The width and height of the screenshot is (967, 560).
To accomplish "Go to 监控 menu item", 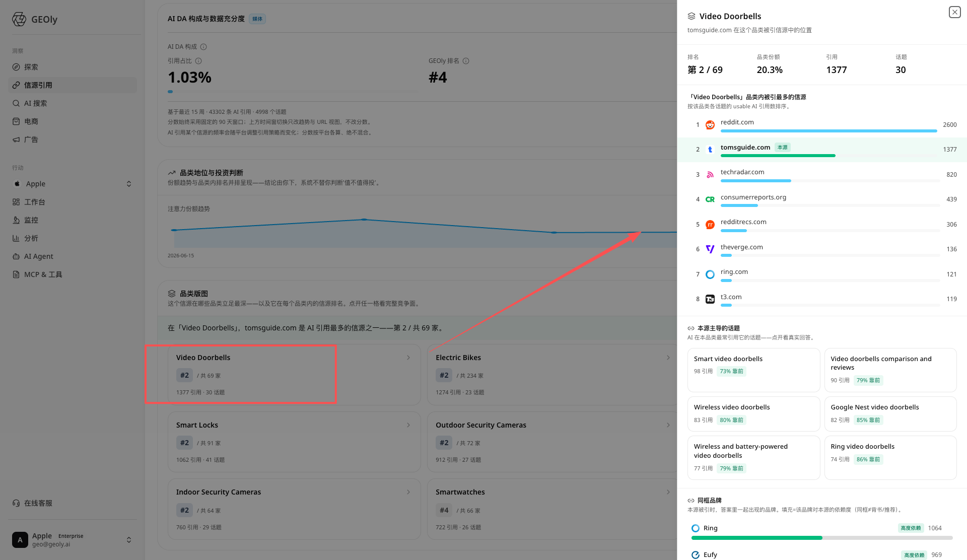I will 73,220.
